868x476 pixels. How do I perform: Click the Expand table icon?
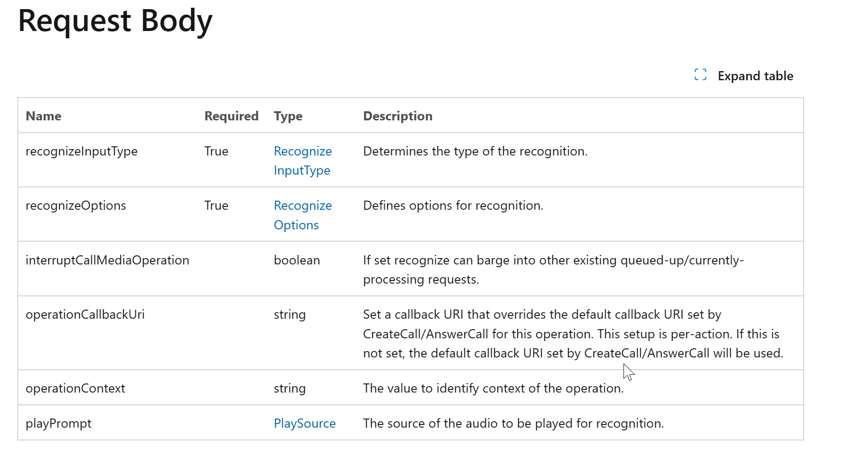pos(700,75)
